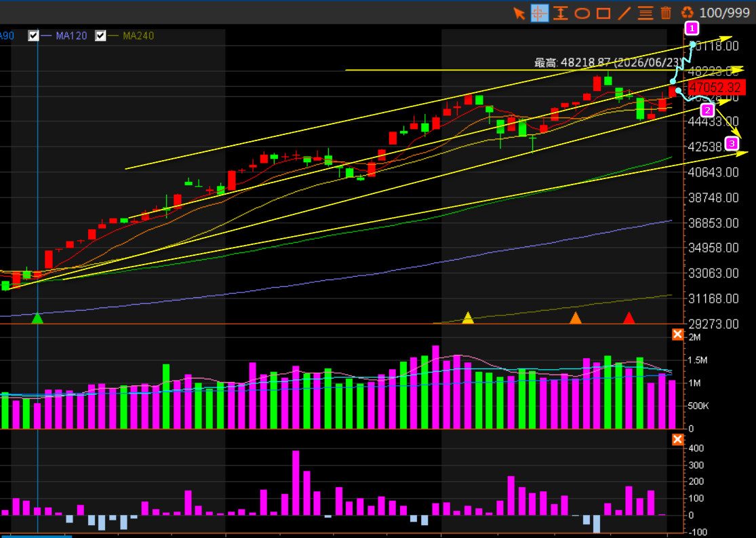Click the 100/999 drawing counter
This screenshot has height=538, width=756.
click(724, 13)
